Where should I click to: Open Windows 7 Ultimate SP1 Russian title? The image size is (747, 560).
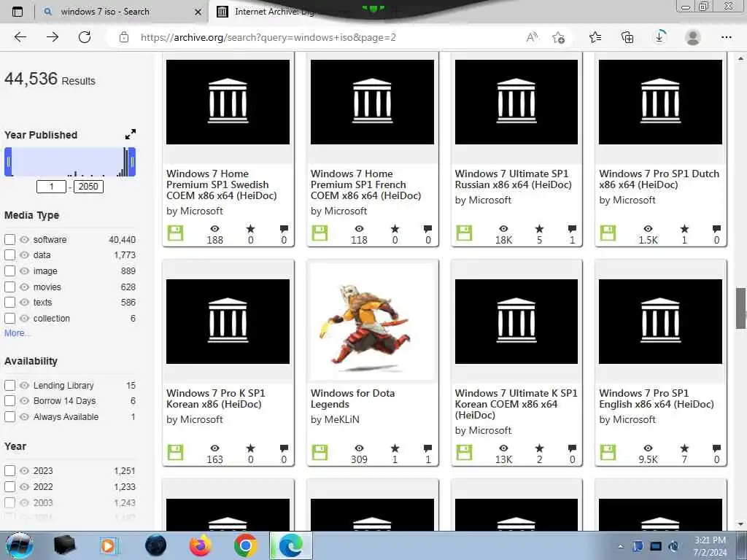click(513, 179)
